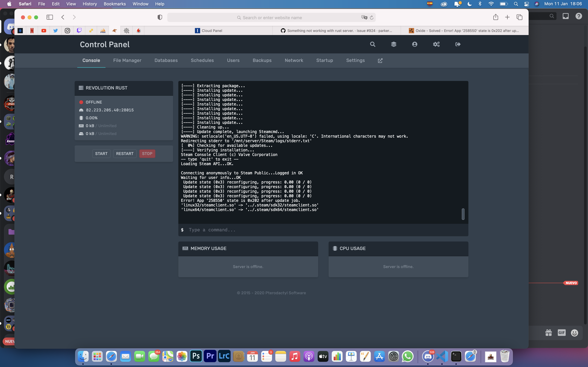
Task: Open the GIF picker in Discord
Action: pos(562,333)
